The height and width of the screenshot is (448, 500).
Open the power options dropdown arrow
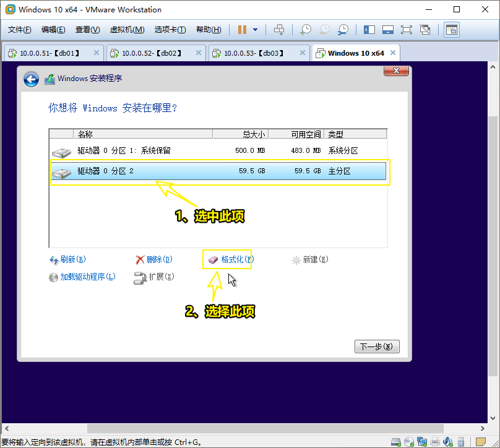point(255,30)
